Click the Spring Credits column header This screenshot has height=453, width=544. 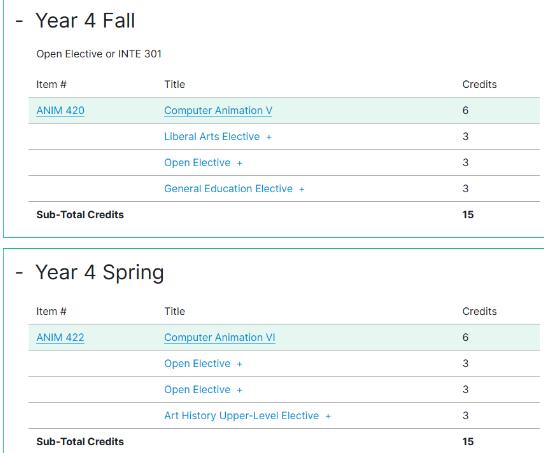[479, 311]
